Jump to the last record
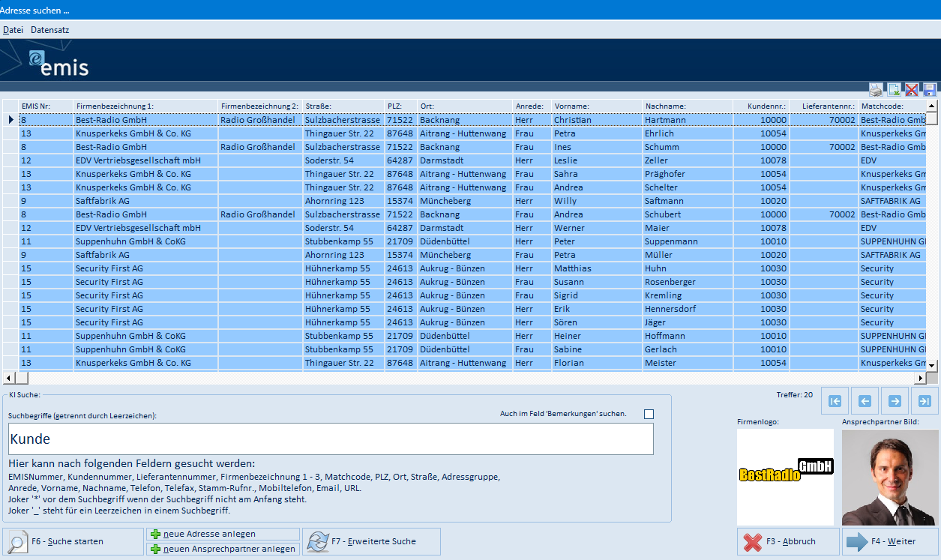Image resolution: width=941 pixels, height=560 pixels. (x=925, y=401)
